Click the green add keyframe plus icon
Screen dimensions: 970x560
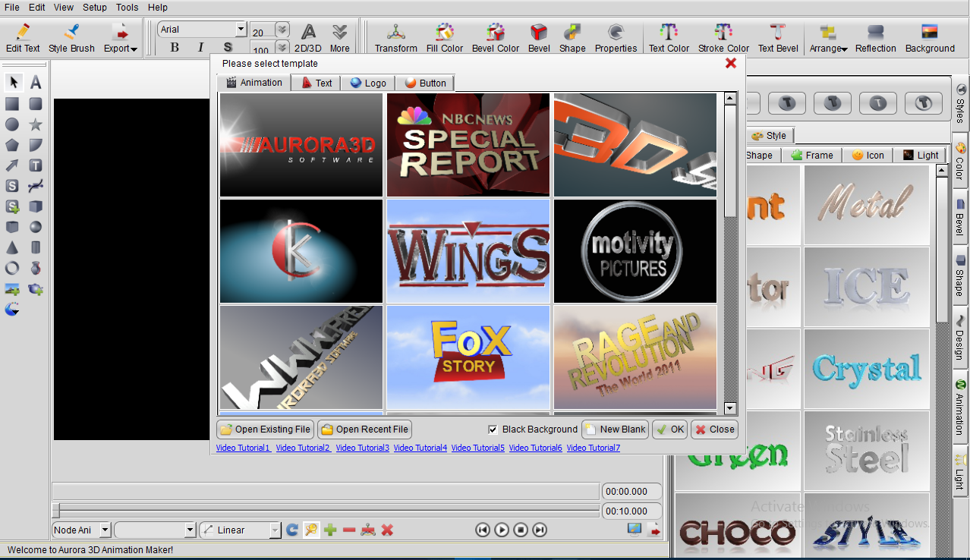tap(330, 530)
